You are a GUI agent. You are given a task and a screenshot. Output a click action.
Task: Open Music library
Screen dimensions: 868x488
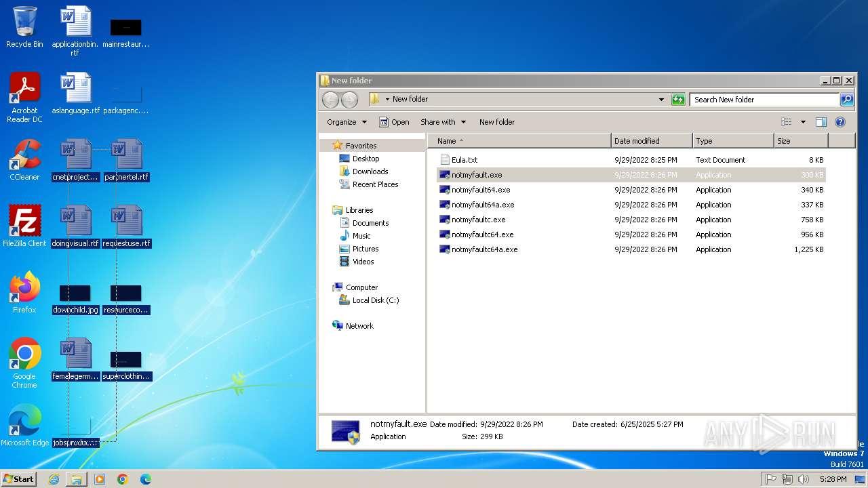point(361,236)
